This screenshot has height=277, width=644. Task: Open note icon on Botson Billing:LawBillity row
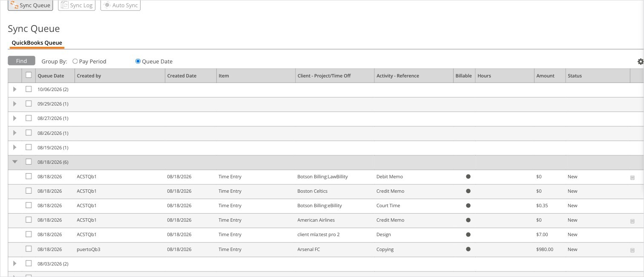pyautogui.click(x=632, y=178)
